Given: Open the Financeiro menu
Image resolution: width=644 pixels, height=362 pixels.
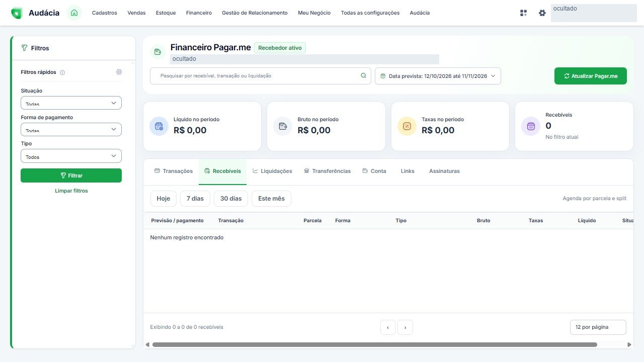Looking at the screenshot, I should click(x=199, y=13).
